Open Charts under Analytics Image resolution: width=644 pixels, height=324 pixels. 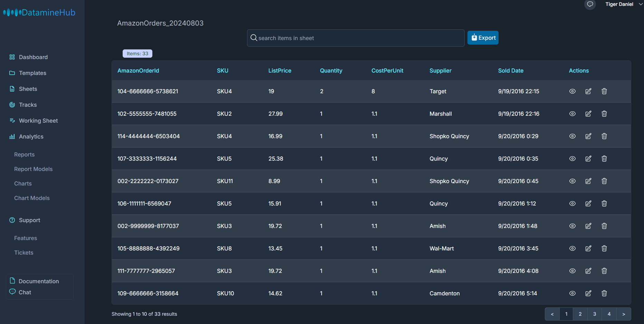coord(23,183)
